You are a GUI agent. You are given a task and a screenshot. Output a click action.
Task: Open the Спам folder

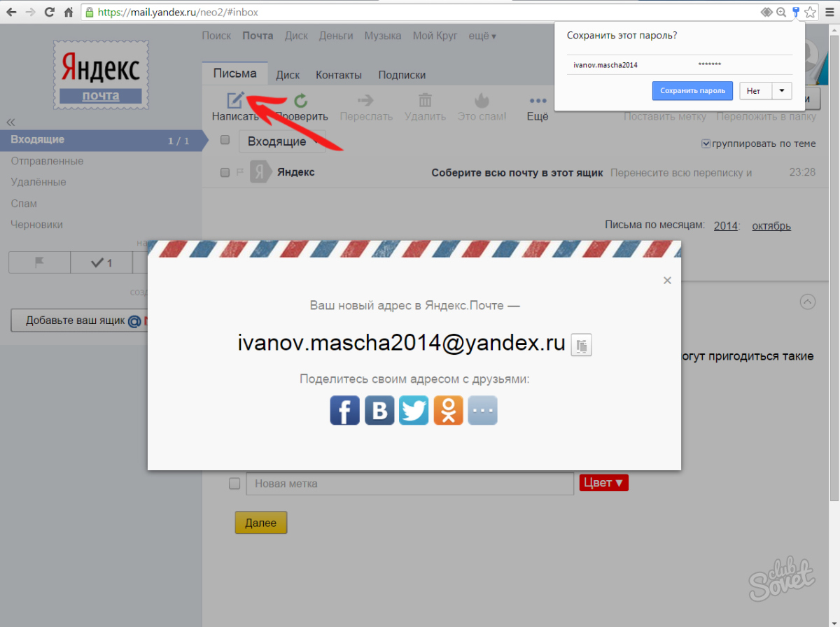24,204
